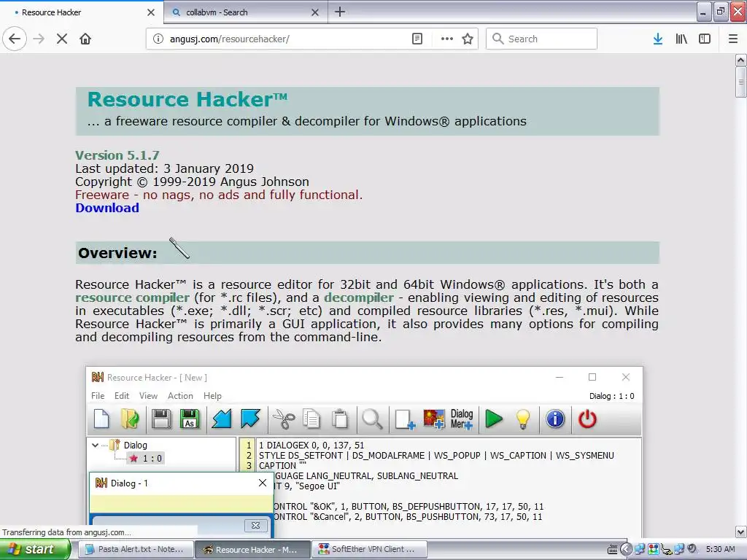Image resolution: width=747 pixels, height=560 pixels.
Task: Click the Copy pages toolbar icon
Action: coord(311,419)
